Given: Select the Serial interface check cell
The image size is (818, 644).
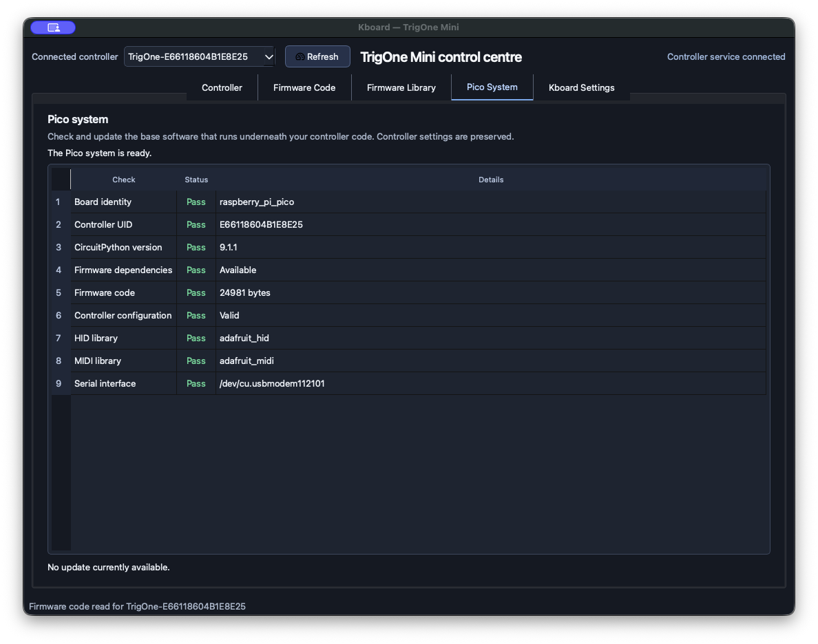Looking at the screenshot, I should [124, 383].
